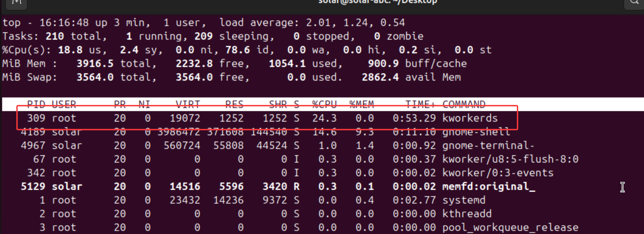Click the 23432 VIRT value of systemd
This screenshot has height=234, width=644.
[185, 200]
